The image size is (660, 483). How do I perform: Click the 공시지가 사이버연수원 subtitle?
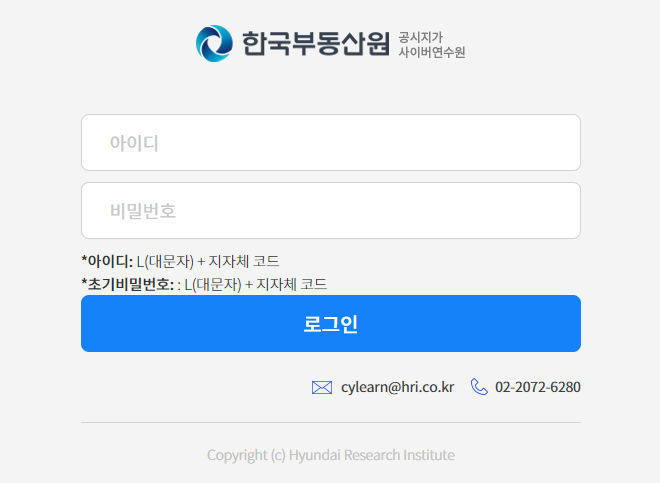tap(432, 45)
